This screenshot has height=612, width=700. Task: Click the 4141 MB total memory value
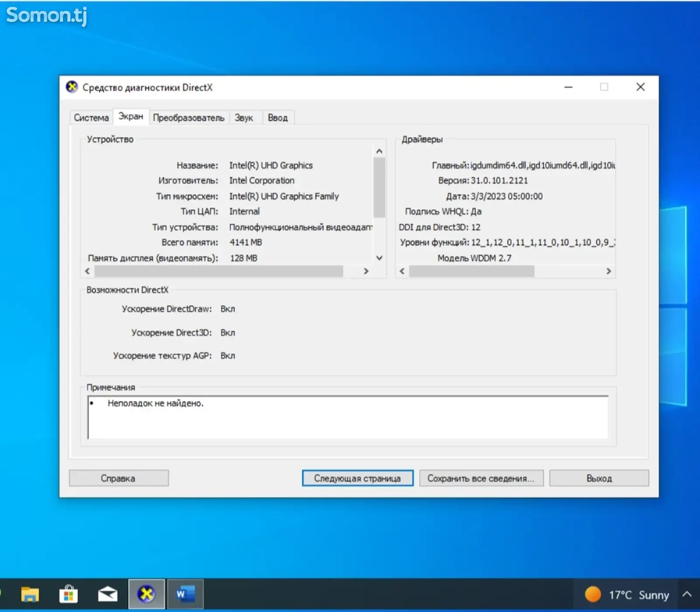coord(246,242)
